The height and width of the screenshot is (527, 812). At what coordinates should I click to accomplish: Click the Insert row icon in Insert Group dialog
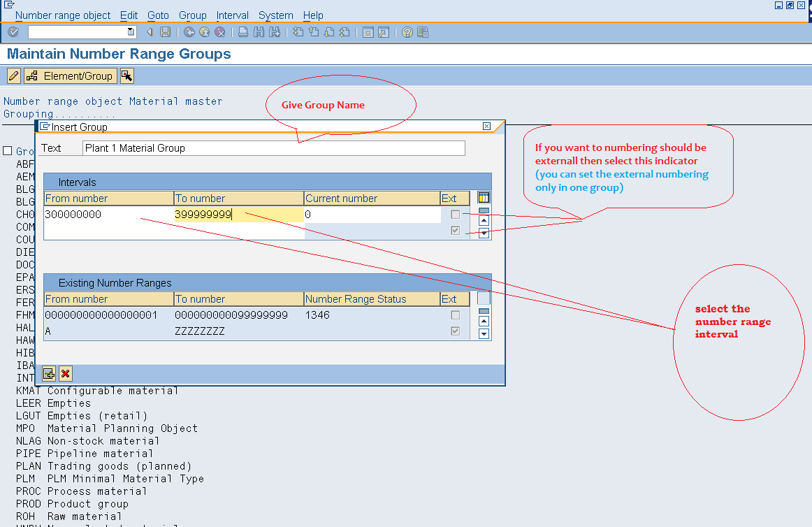click(48, 373)
